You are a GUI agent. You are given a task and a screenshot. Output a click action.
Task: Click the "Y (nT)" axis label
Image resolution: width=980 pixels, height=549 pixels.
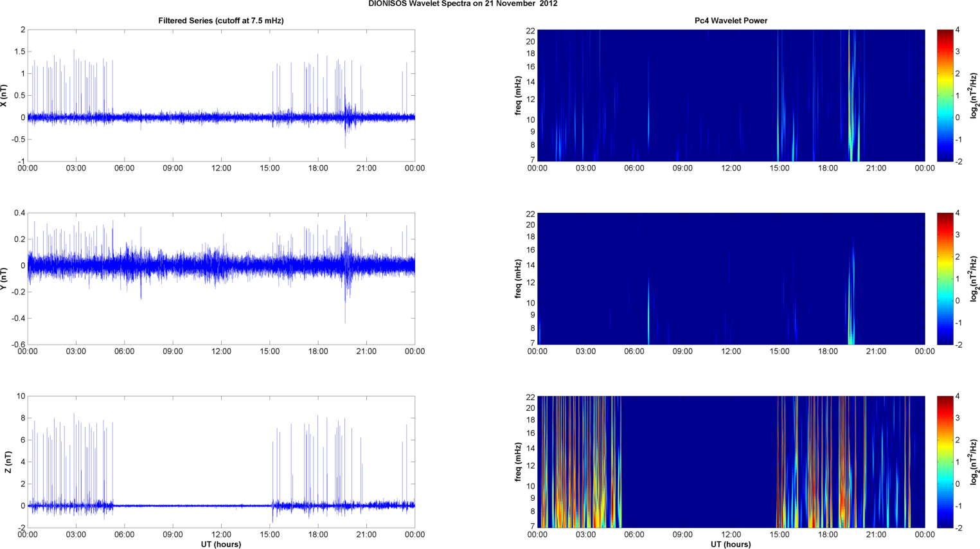click(4, 278)
